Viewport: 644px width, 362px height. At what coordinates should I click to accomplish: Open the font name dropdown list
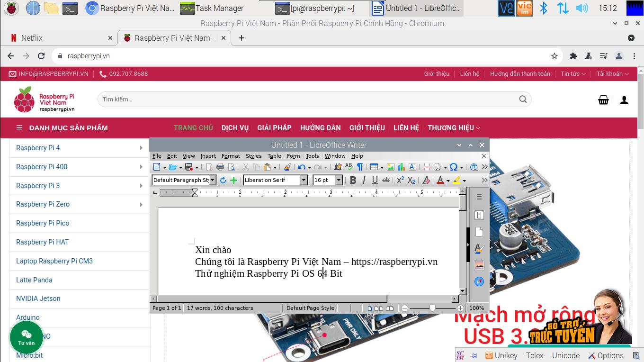(304, 180)
